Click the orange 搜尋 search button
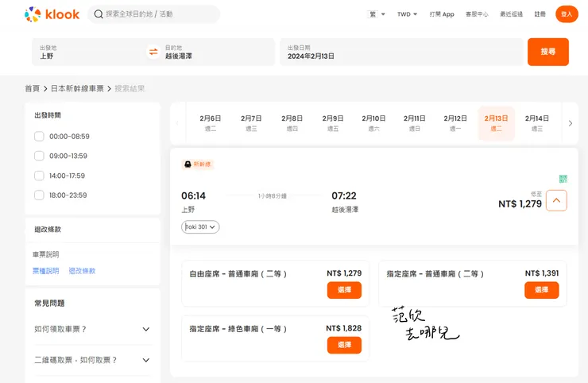Screen dimensions: 588x383 [548, 52]
